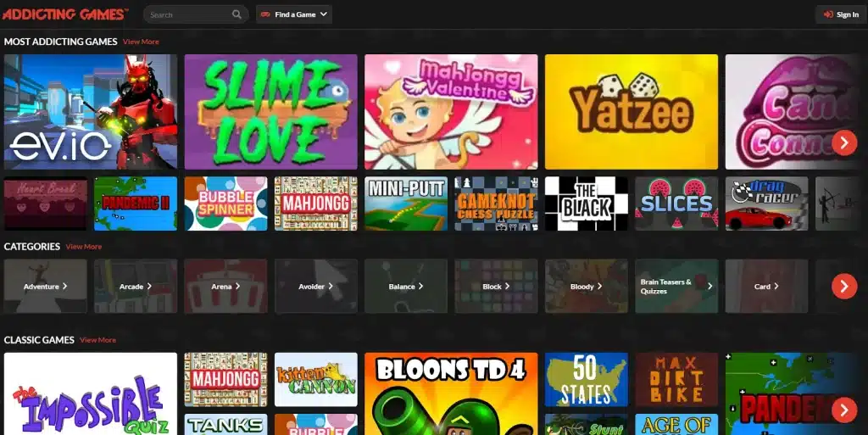Open the Drag Racer game thumbnail
This screenshot has height=435, width=868.
[x=766, y=204]
